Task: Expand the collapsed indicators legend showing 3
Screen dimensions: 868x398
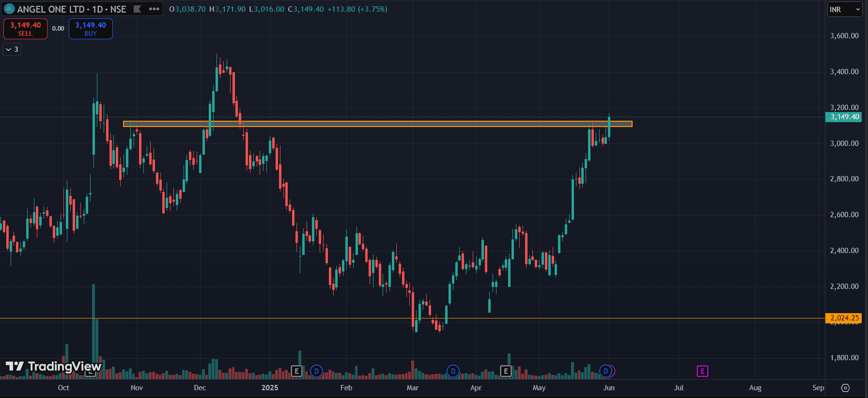Action: 12,49
